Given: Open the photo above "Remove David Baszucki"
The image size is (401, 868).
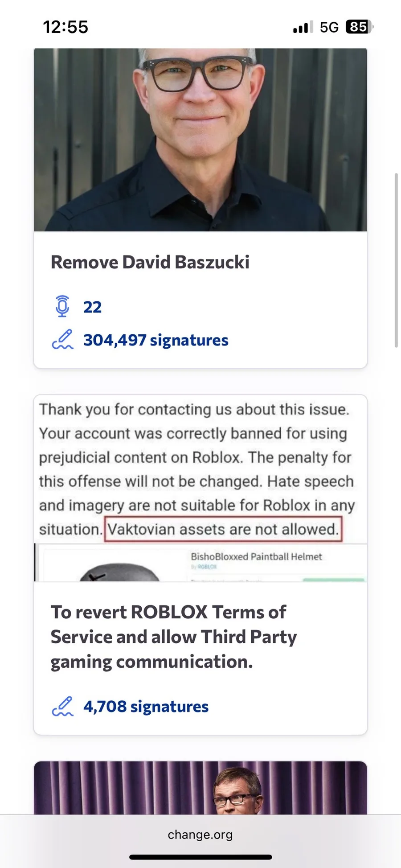Looking at the screenshot, I should click(x=200, y=140).
